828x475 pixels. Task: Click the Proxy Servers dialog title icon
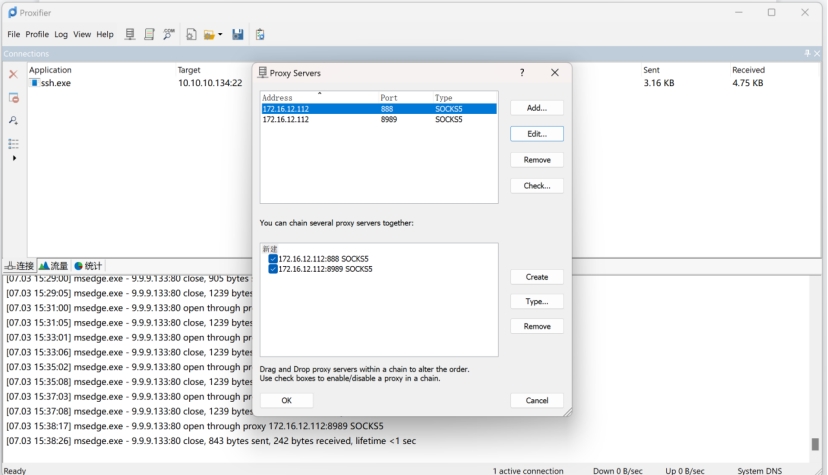pos(262,72)
